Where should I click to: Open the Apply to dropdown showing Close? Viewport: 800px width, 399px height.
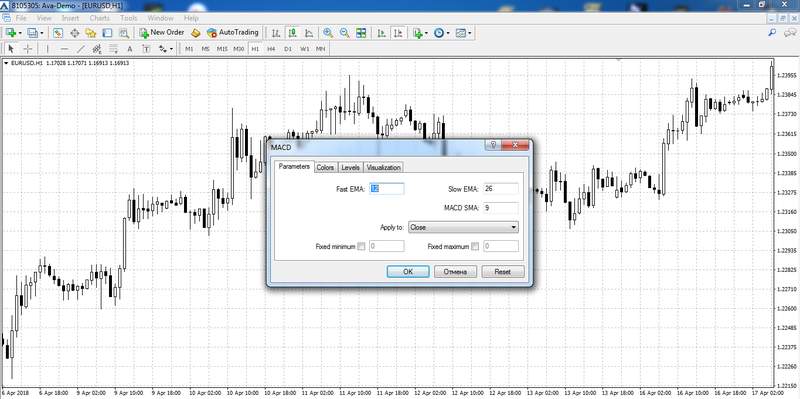tap(463, 228)
